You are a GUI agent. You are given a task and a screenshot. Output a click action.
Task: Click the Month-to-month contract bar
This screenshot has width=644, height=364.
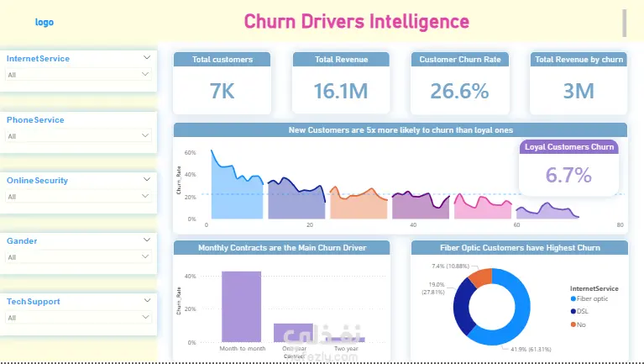click(242, 307)
